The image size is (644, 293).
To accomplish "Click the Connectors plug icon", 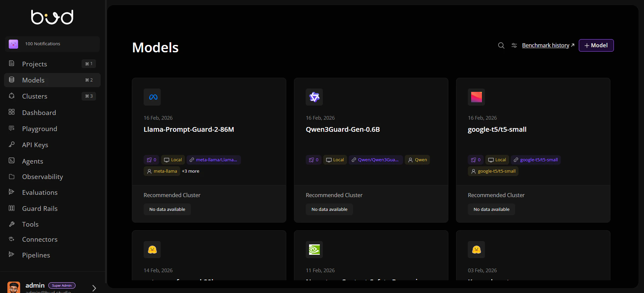I will tap(12, 239).
